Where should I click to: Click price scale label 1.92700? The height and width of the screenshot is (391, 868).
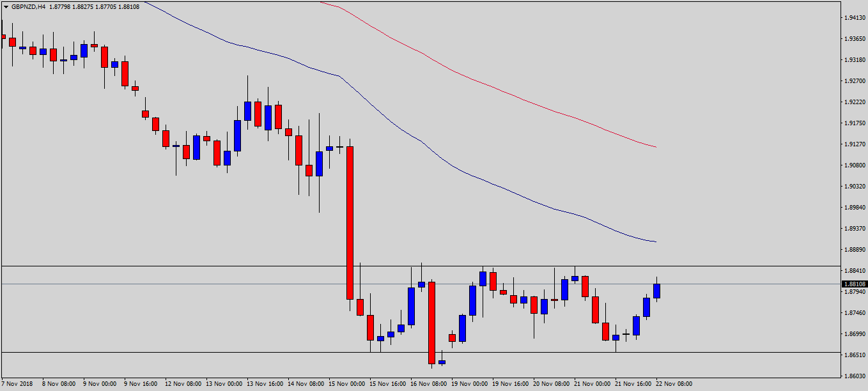pos(855,81)
